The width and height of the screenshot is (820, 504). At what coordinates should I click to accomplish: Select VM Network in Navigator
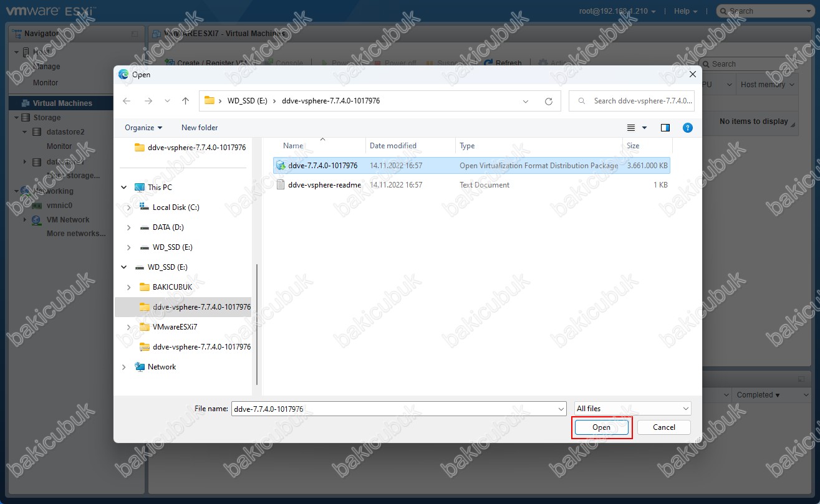click(68, 220)
